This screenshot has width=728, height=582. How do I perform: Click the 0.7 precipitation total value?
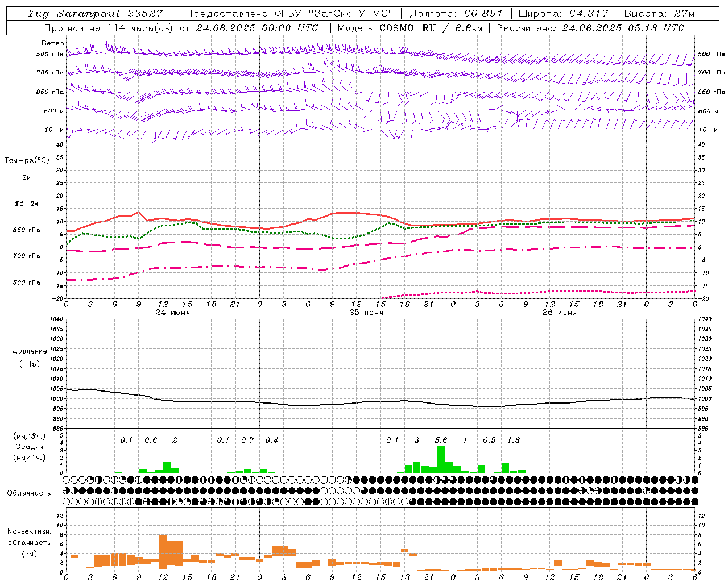[x=247, y=440]
